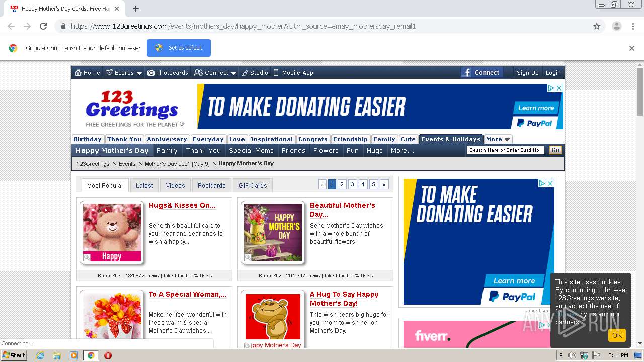Go to next page arrow in pagination
The width and height of the screenshot is (644, 362).
(384, 185)
